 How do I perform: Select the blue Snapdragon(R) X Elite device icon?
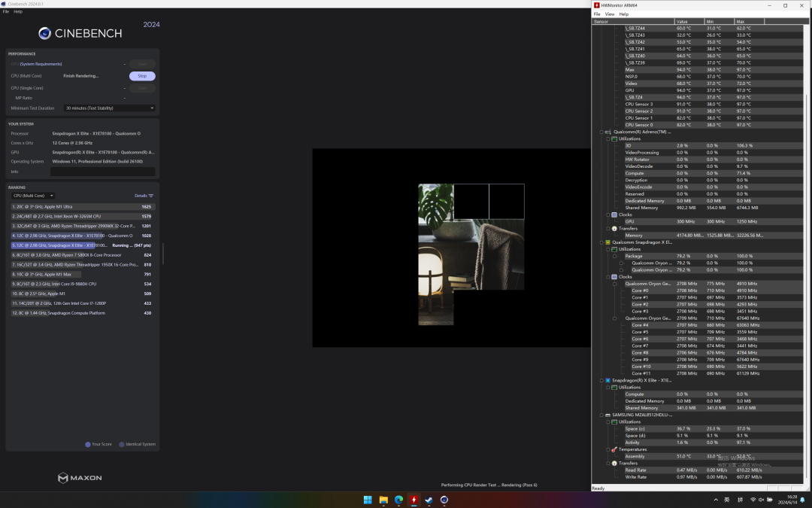click(x=608, y=381)
